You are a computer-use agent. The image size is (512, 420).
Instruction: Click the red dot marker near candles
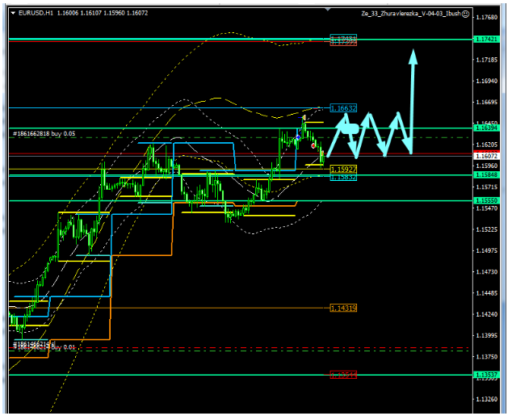click(313, 145)
